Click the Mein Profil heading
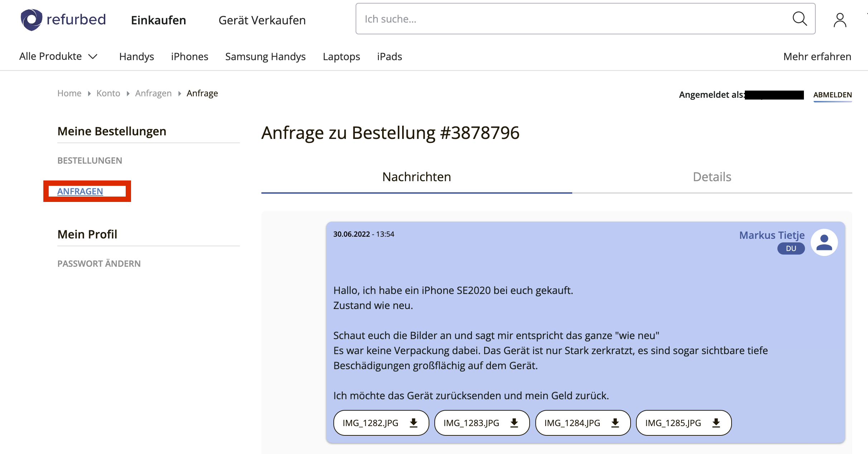 [x=87, y=235]
